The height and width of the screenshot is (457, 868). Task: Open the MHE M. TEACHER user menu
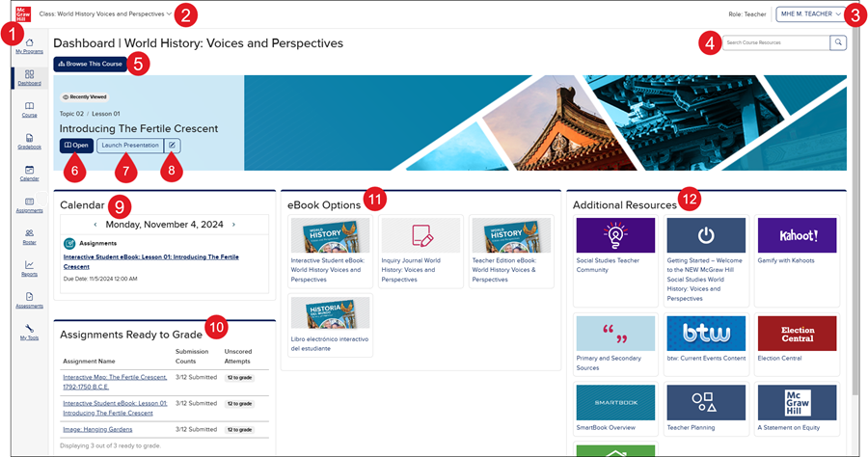[x=810, y=14]
